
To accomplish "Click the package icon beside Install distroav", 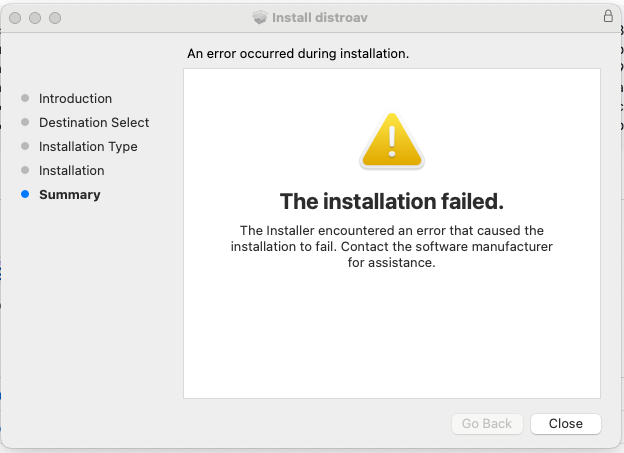I will pos(260,17).
